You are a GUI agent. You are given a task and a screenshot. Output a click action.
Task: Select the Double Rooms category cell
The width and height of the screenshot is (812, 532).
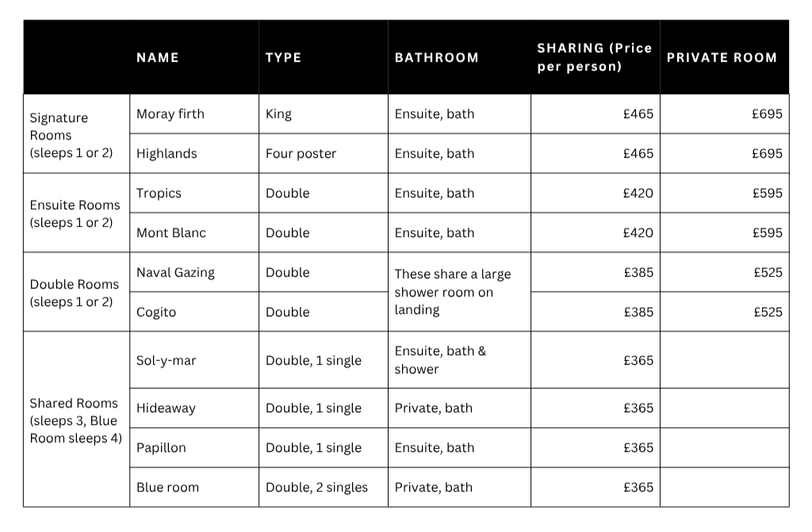click(x=77, y=292)
